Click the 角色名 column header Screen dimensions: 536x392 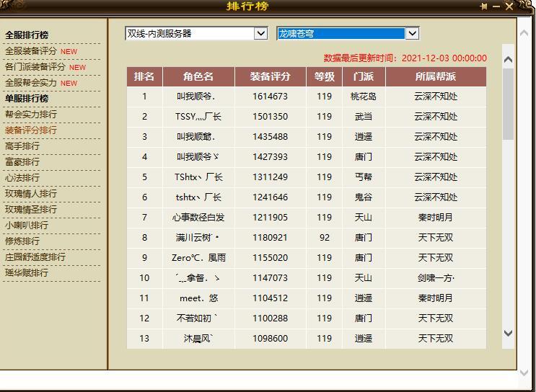click(x=198, y=76)
